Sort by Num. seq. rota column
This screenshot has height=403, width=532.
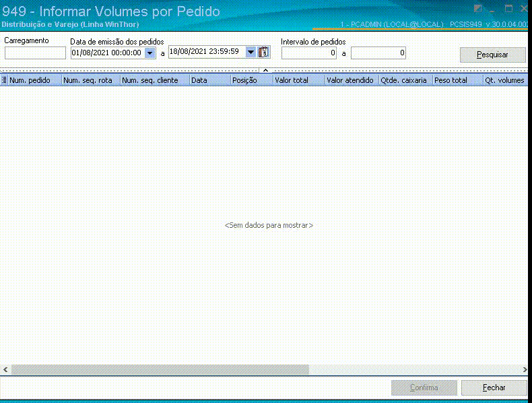point(91,80)
